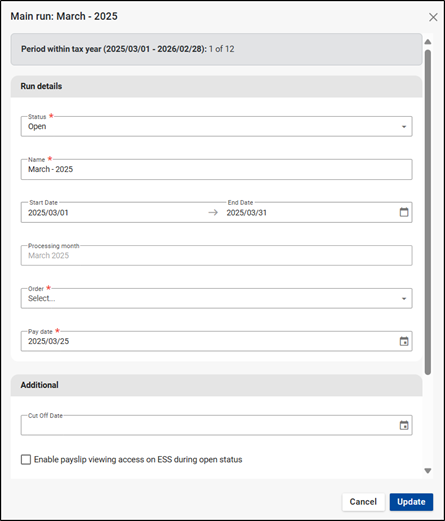Open the date range calendar icon
Viewport: 445px width, 521px height.
[x=404, y=212]
